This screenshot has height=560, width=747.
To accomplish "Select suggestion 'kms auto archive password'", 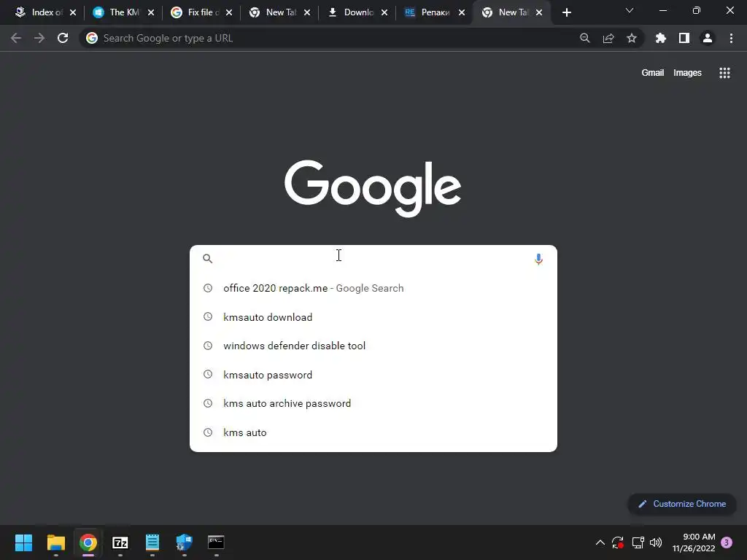I will [x=373, y=403].
